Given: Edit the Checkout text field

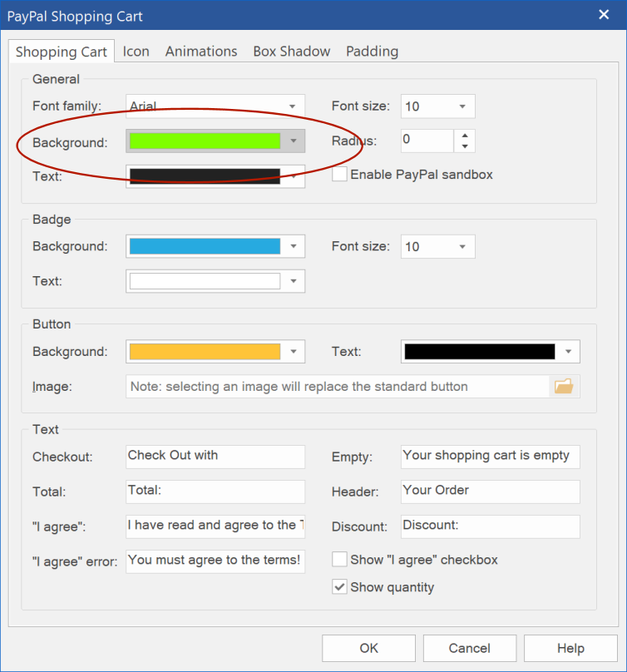Looking at the screenshot, I should tap(215, 457).
